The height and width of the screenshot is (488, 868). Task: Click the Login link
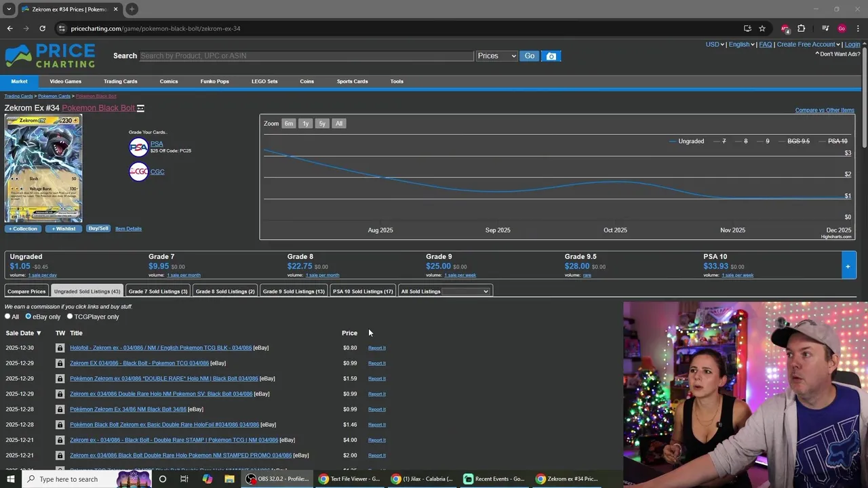tap(852, 45)
